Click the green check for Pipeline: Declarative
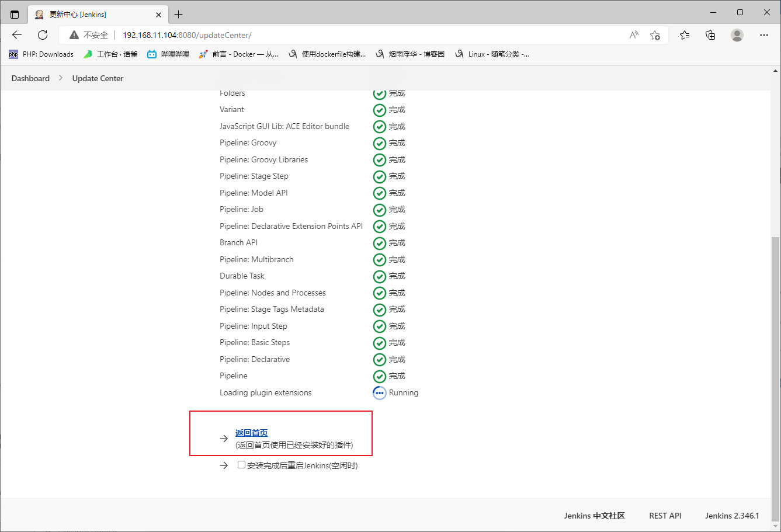This screenshot has height=532, width=781. [x=380, y=360]
